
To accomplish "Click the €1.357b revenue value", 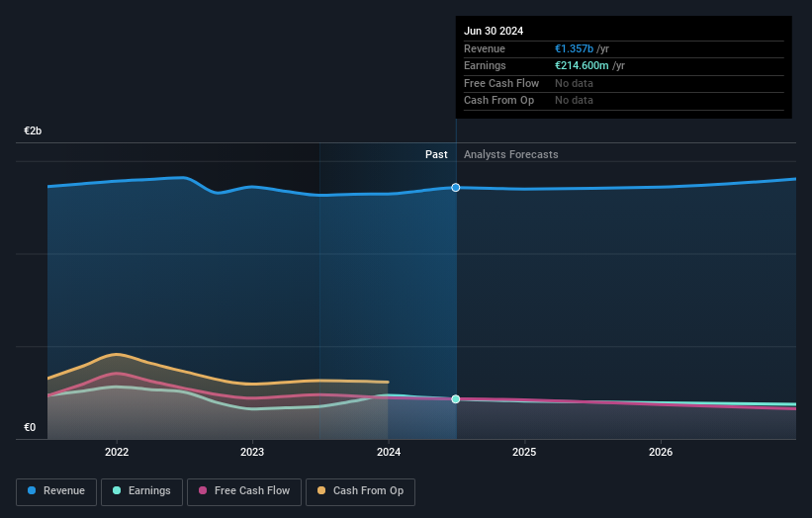I will point(574,48).
